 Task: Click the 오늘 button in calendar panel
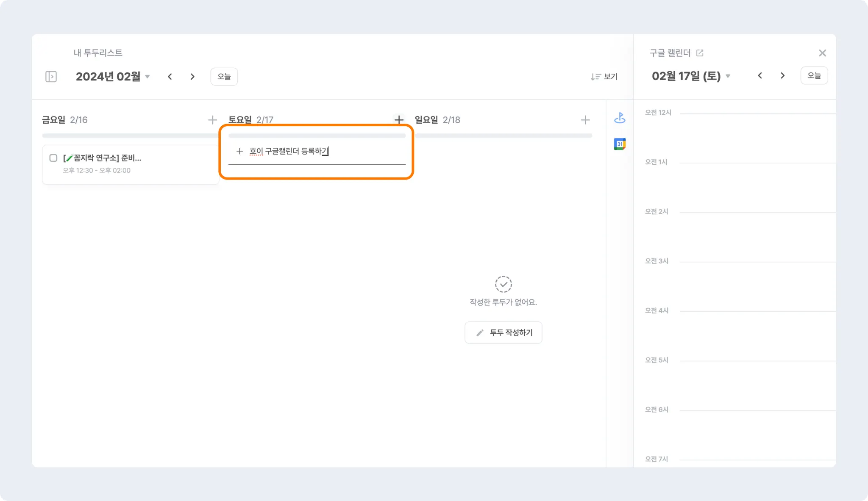814,76
